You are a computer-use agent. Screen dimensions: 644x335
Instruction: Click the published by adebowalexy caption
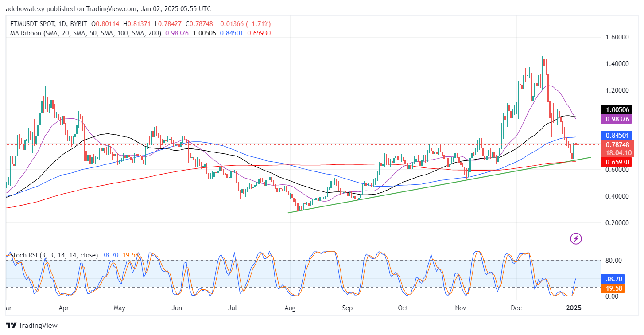[x=109, y=8]
